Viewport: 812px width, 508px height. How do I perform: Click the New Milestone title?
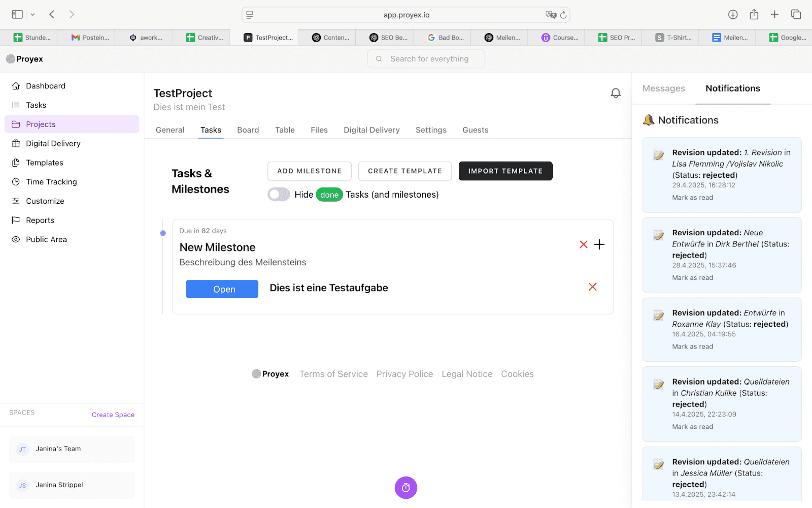click(x=217, y=247)
